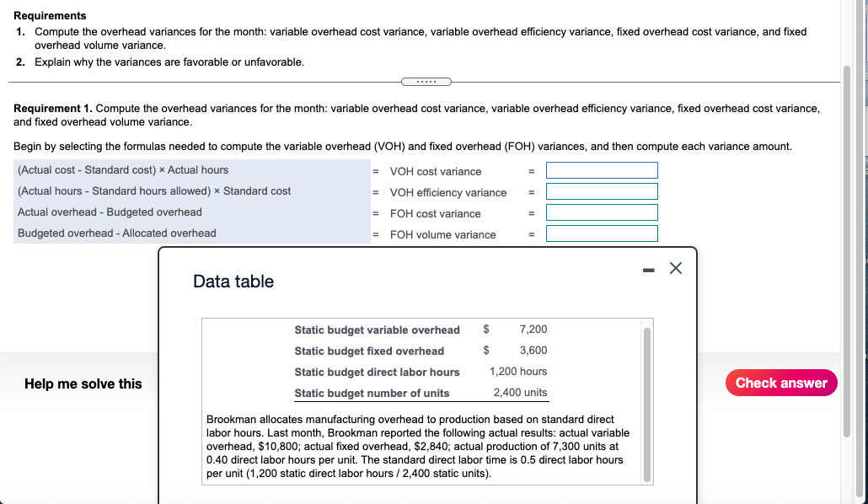This screenshot has width=868, height=504.
Task: Click the FOH volume variance input field
Action: pyautogui.click(x=602, y=233)
